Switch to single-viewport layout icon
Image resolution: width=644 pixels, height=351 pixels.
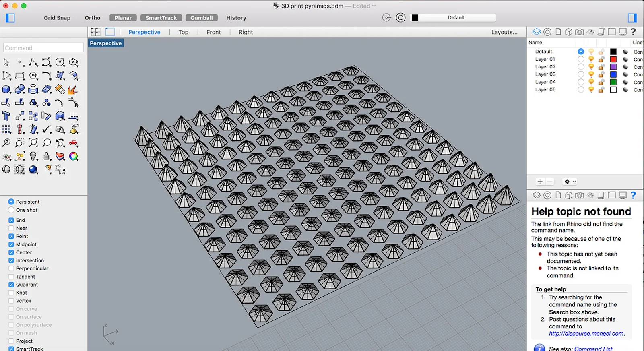(x=110, y=32)
